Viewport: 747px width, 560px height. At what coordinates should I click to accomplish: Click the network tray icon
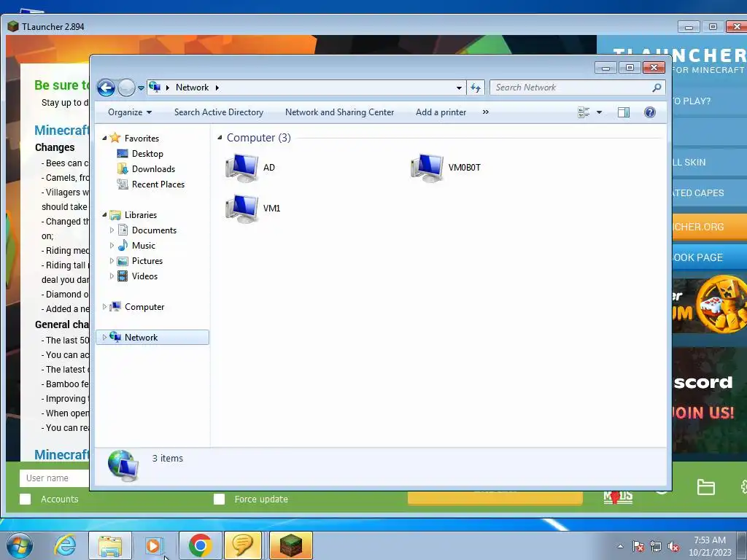click(656, 547)
